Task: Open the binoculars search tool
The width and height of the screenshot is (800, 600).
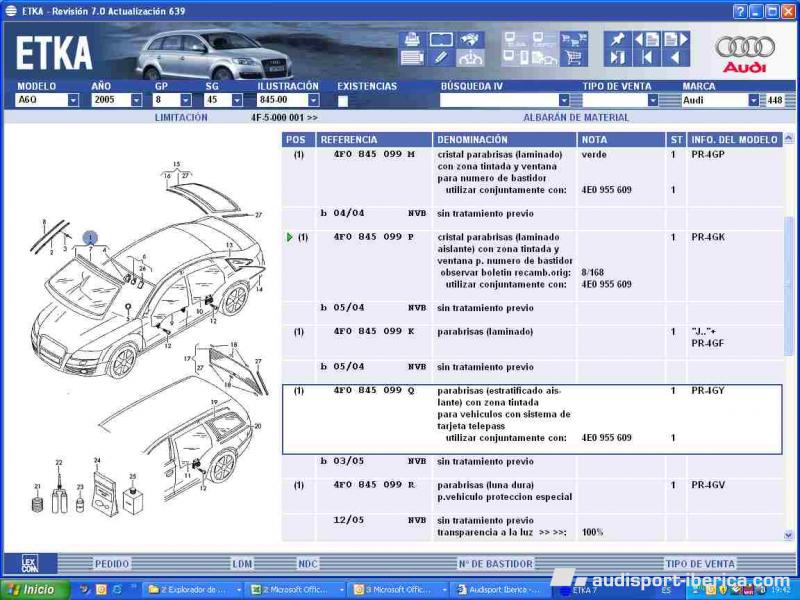Action: pyautogui.click(x=470, y=39)
